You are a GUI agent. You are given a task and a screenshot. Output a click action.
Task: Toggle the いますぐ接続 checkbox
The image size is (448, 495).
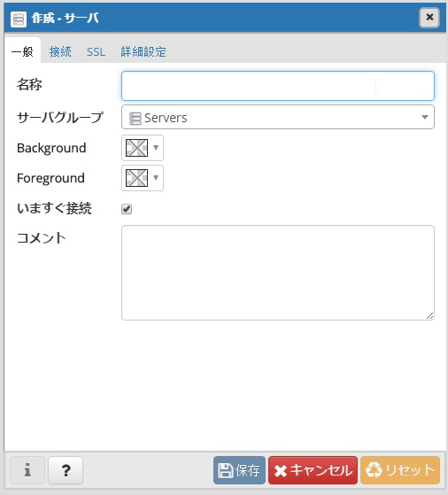127,209
